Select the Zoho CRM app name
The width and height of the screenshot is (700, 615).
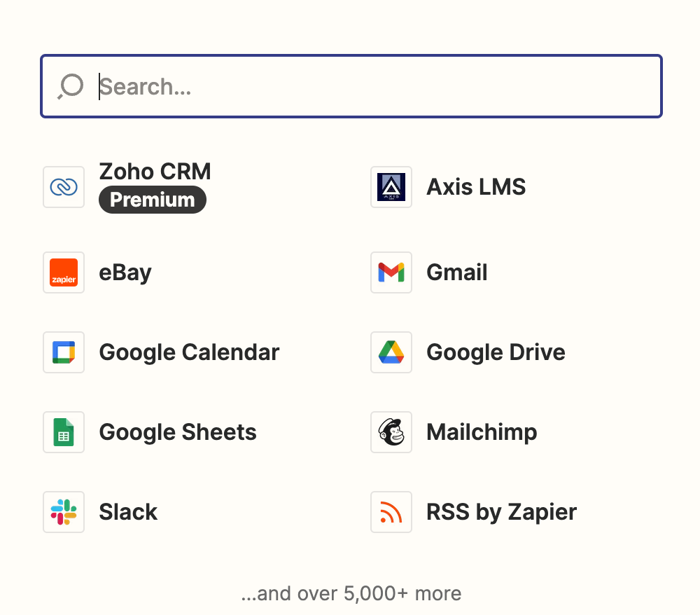[155, 172]
